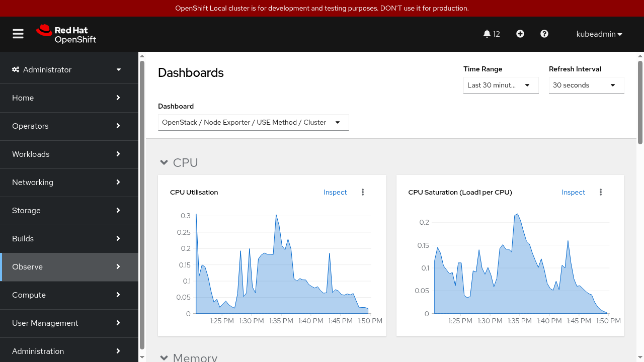Open the kubeadmin user menu
644x362 pixels.
coord(599,34)
